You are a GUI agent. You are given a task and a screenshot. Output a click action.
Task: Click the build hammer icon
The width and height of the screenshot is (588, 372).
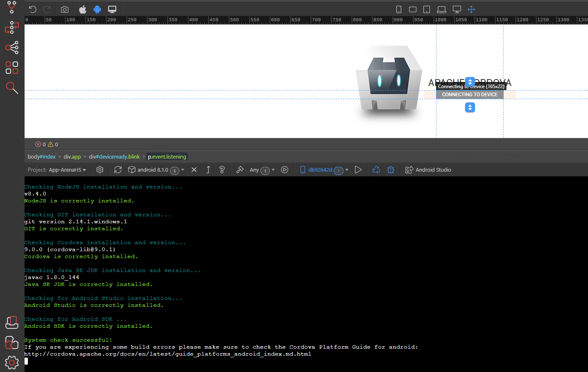click(x=240, y=170)
